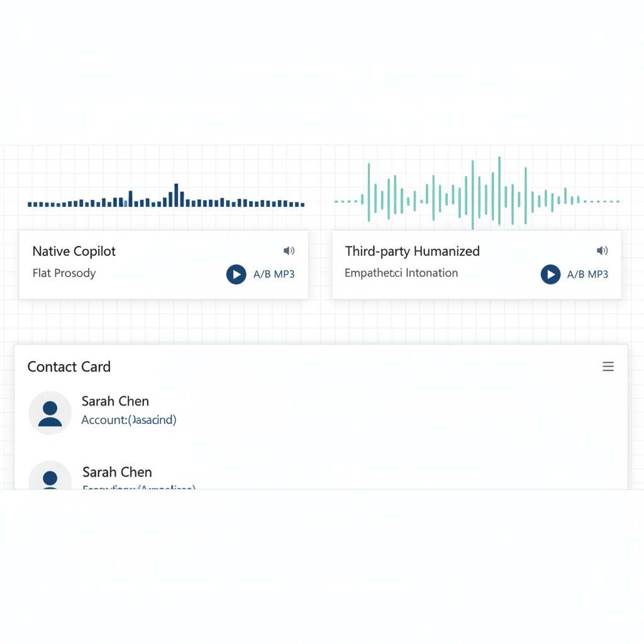Viewport: 644px width, 644px height.
Task: Select the Third-party Humanized teal waveform
Action: 477,192
